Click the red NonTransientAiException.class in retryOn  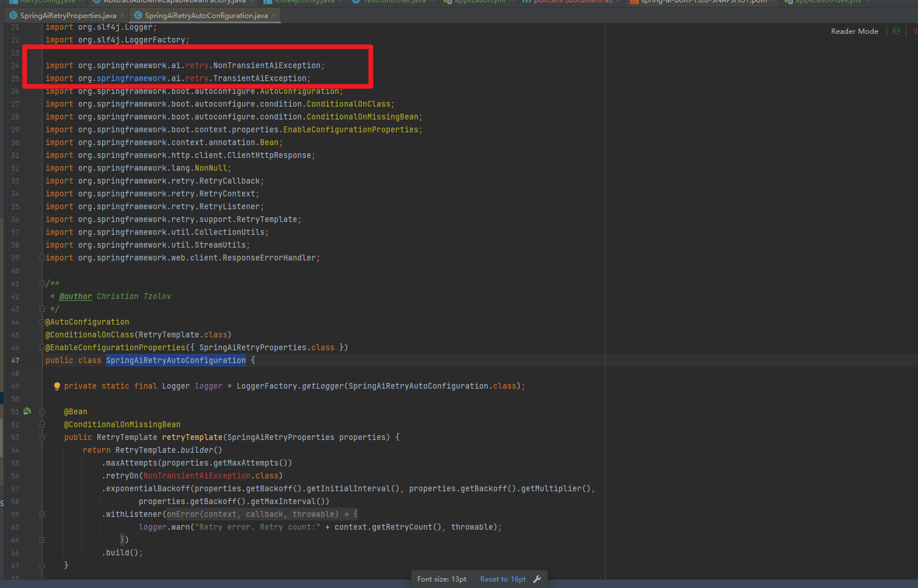pos(211,476)
